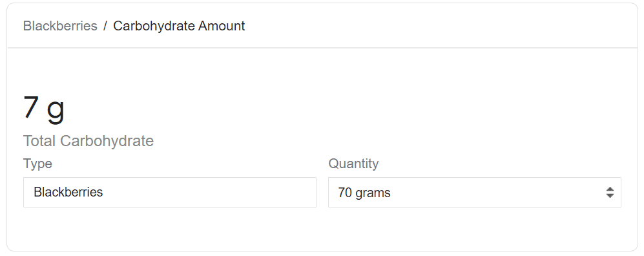644x256 pixels.
Task: Click the Type field label
Action: coord(37,164)
